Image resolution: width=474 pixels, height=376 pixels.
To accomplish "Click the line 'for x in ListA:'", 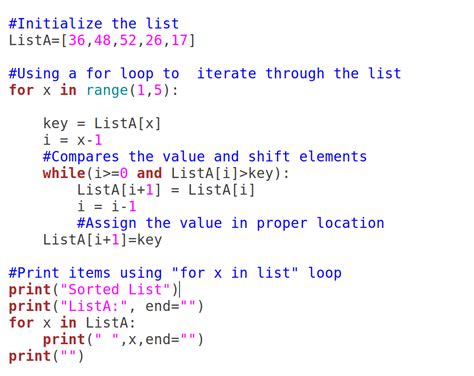I will coord(72,323).
